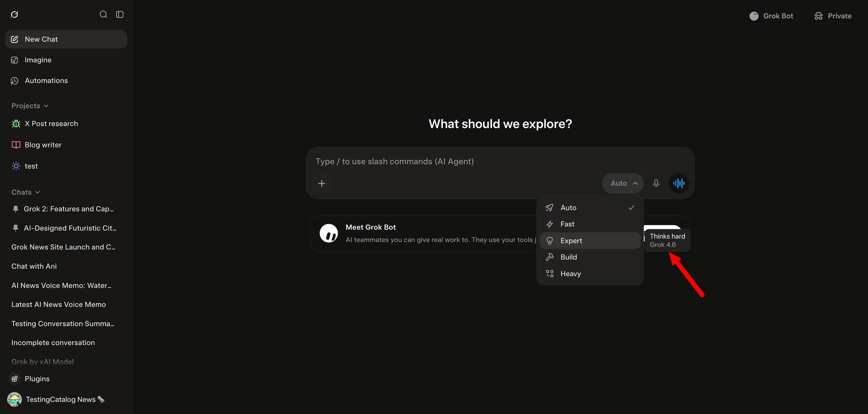Open the X Post research project
This screenshot has height=414, width=868.
[x=66, y=124]
